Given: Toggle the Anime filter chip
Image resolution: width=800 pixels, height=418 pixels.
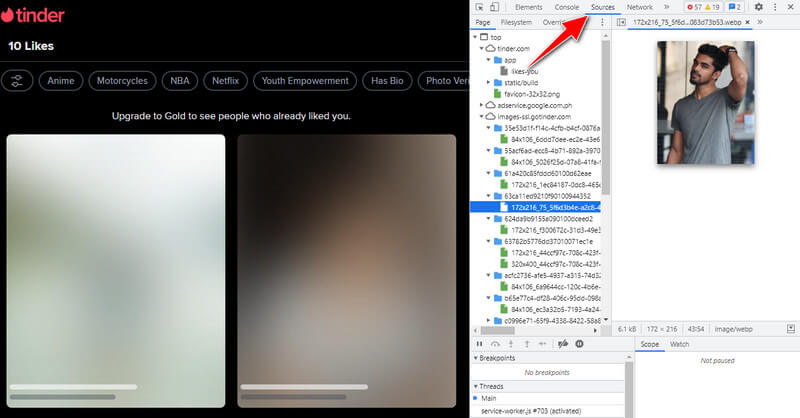Looking at the screenshot, I should (59, 81).
